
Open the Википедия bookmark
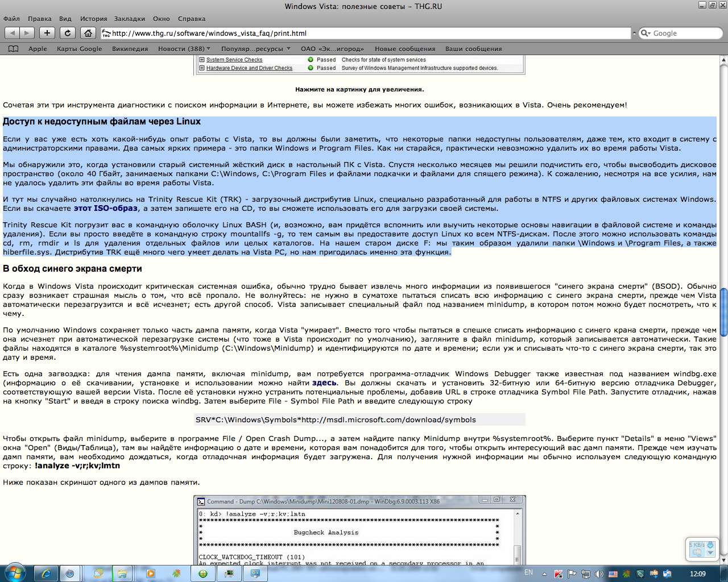[x=130, y=49]
